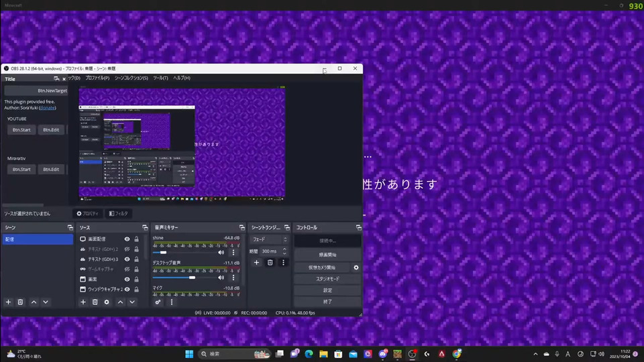Show the テキスト (GDI+) 2 source
644x362 pixels.
pyautogui.click(x=127, y=249)
